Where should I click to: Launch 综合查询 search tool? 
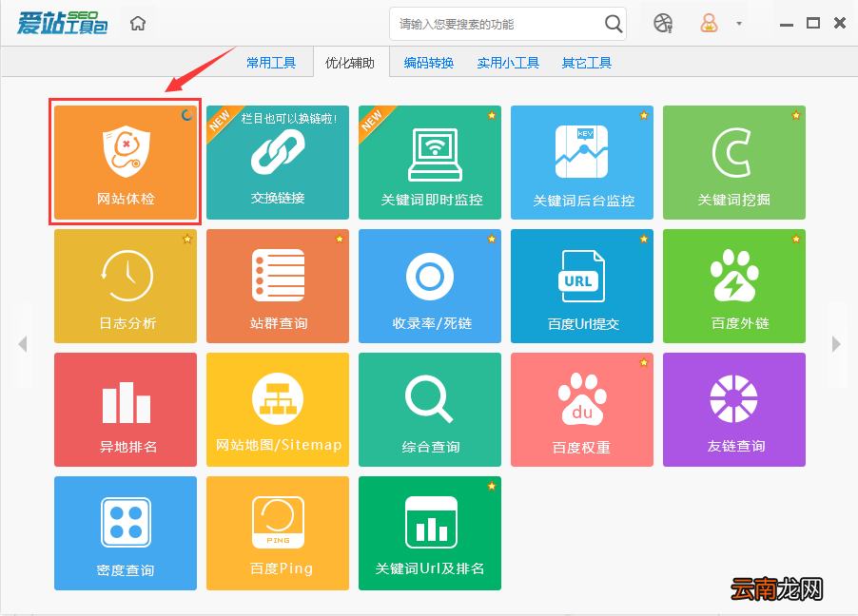tap(430, 410)
